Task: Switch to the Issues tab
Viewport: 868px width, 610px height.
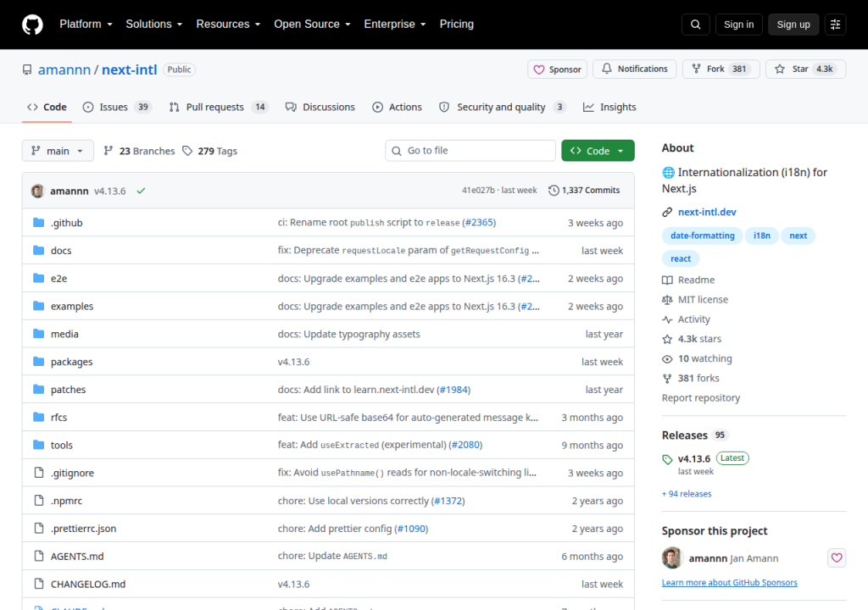Action: (x=117, y=107)
